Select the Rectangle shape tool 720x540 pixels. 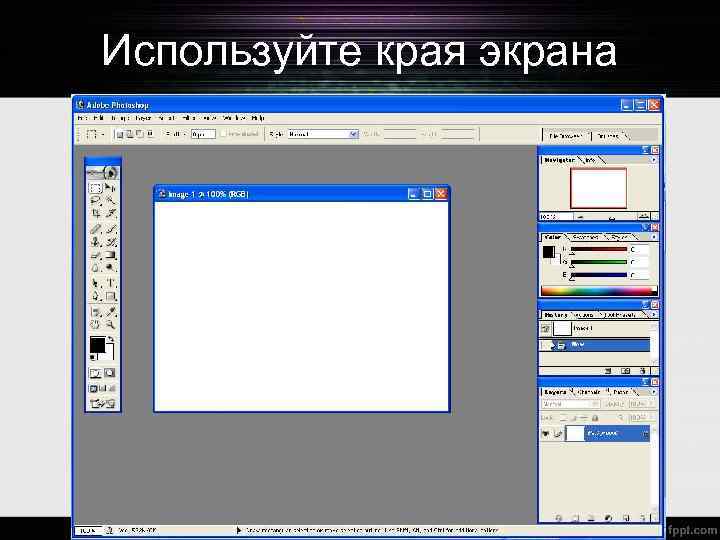pyautogui.click(x=110, y=297)
